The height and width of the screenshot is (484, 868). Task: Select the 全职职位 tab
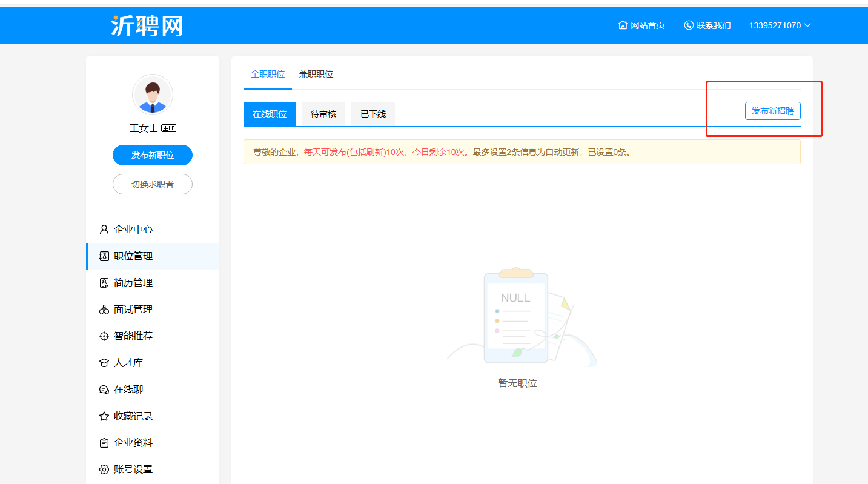tap(268, 74)
